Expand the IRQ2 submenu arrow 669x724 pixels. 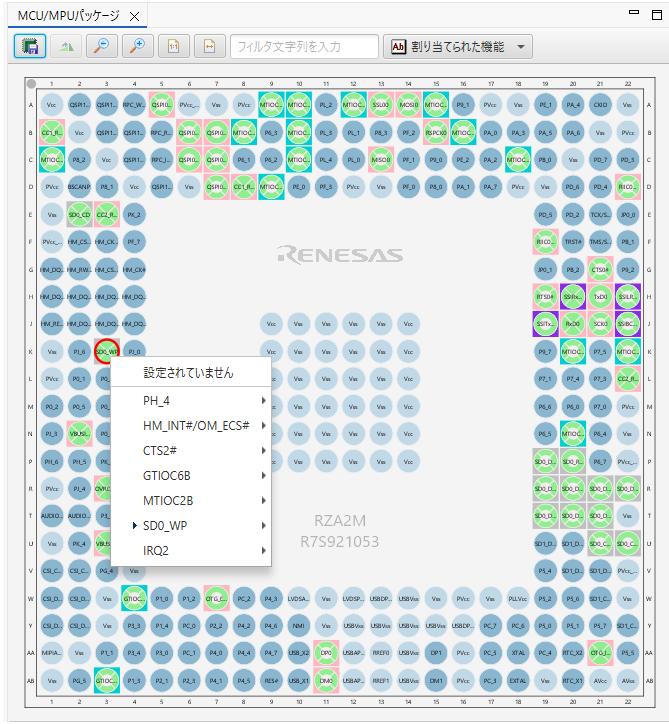[263, 550]
